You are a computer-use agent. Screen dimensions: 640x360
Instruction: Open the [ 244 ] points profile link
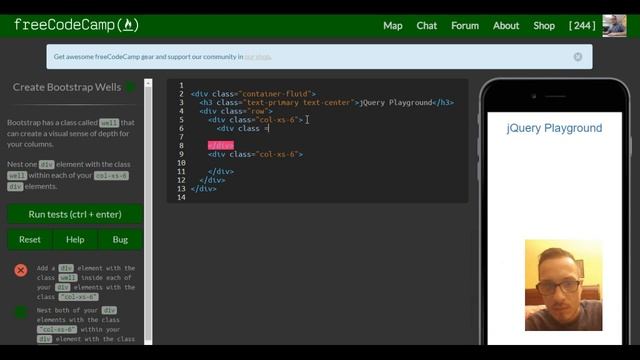(x=582, y=26)
